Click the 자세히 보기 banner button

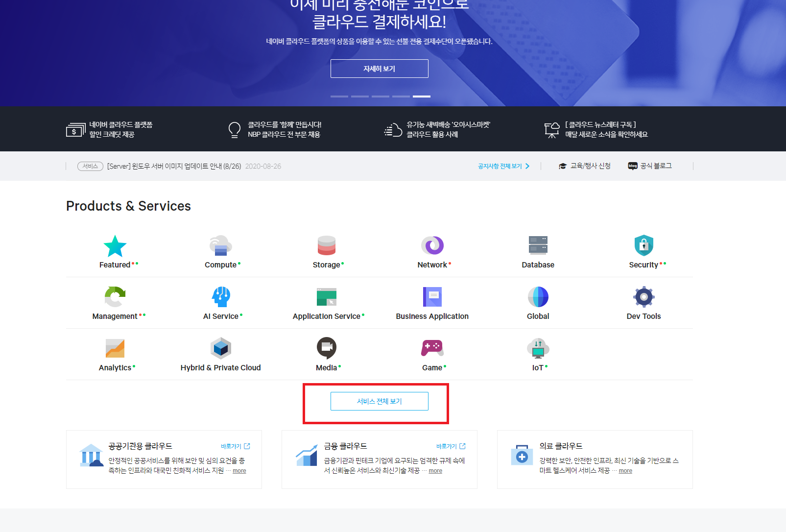tap(380, 69)
